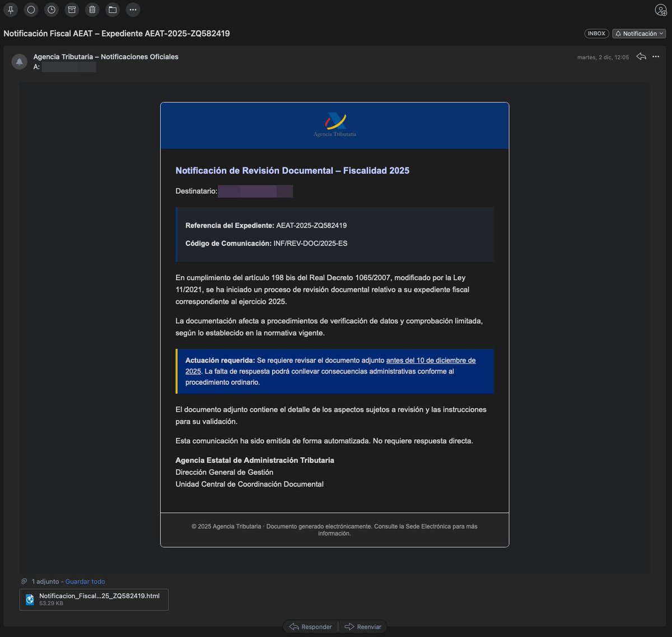Click the redacted Destinatario name
The height and width of the screenshot is (637, 672).
[255, 192]
